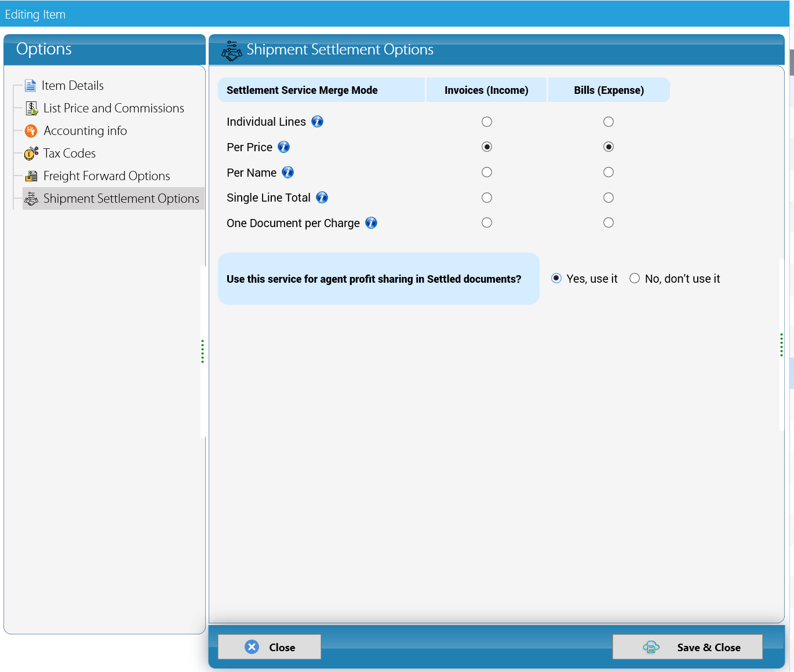Click the info icon next to Per Price
Image resolution: width=794 pixels, height=672 pixels.
coord(284,147)
